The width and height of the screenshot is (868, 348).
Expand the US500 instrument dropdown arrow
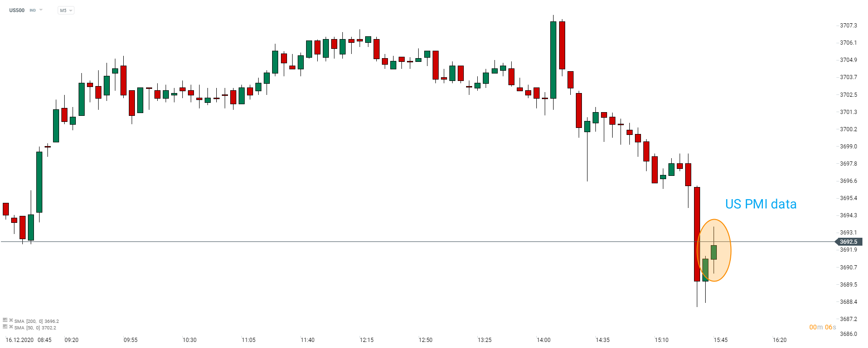41,10
